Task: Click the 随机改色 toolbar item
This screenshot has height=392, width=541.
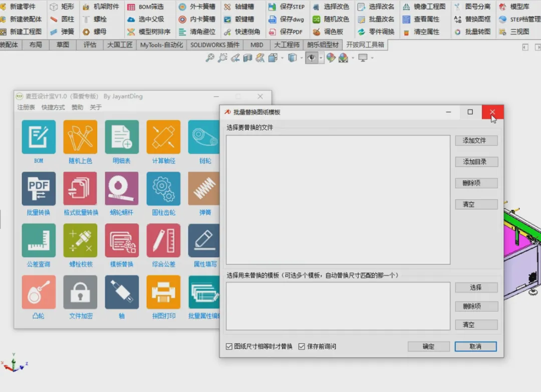Action: click(x=331, y=20)
